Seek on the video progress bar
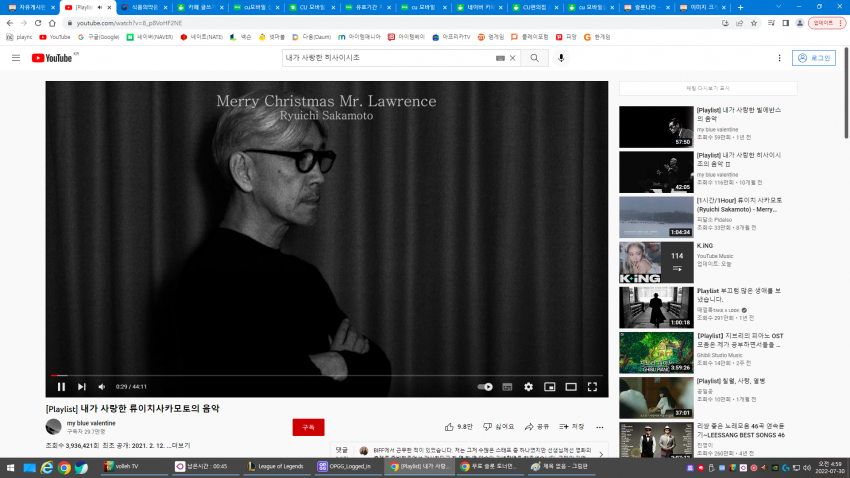Viewport: 850px width, 478px height. click(x=326, y=375)
